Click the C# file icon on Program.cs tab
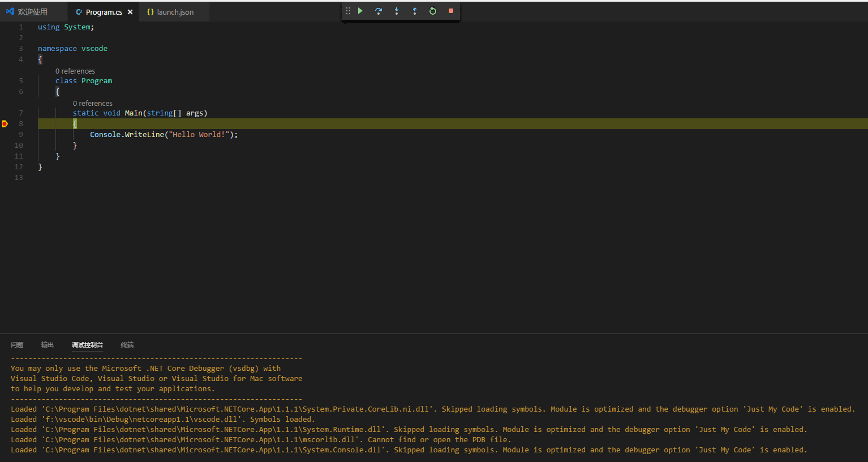Viewport: 868px width, 462px height. [x=79, y=12]
